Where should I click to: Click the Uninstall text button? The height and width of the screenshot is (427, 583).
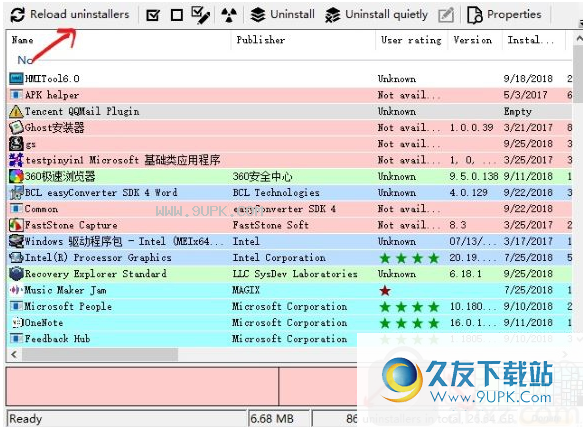pyautogui.click(x=293, y=15)
